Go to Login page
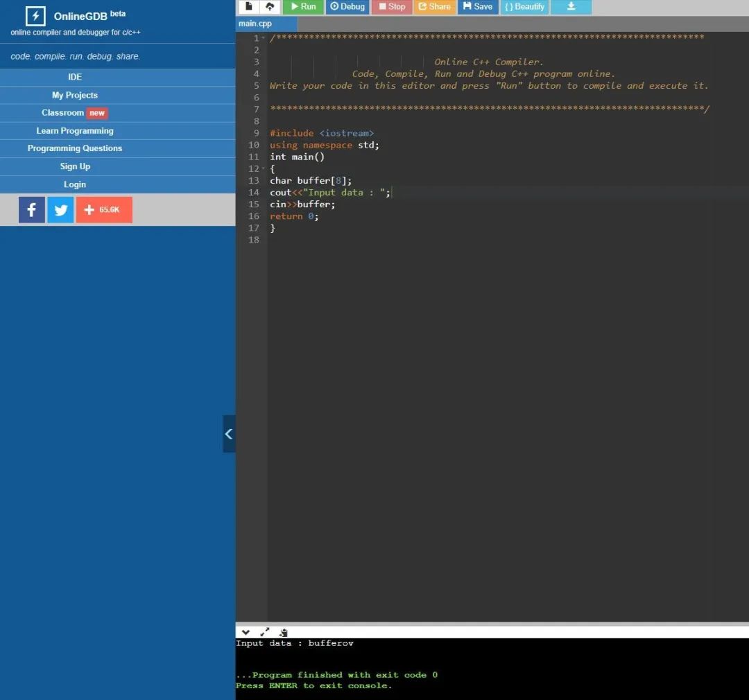Image resolution: width=749 pixels, height=700 pixels. [74, 184]
